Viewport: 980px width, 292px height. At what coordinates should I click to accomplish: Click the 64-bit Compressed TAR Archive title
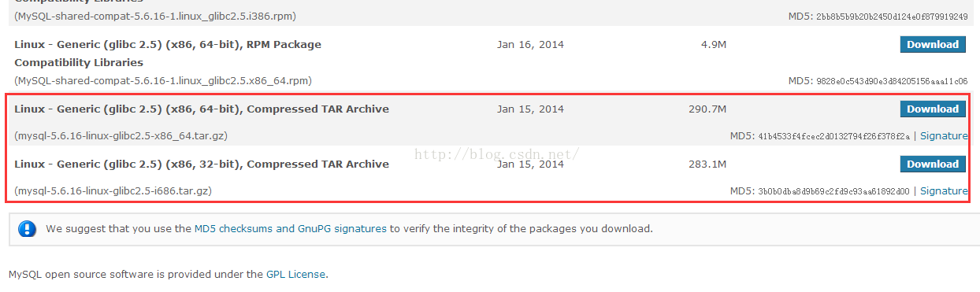202,109
